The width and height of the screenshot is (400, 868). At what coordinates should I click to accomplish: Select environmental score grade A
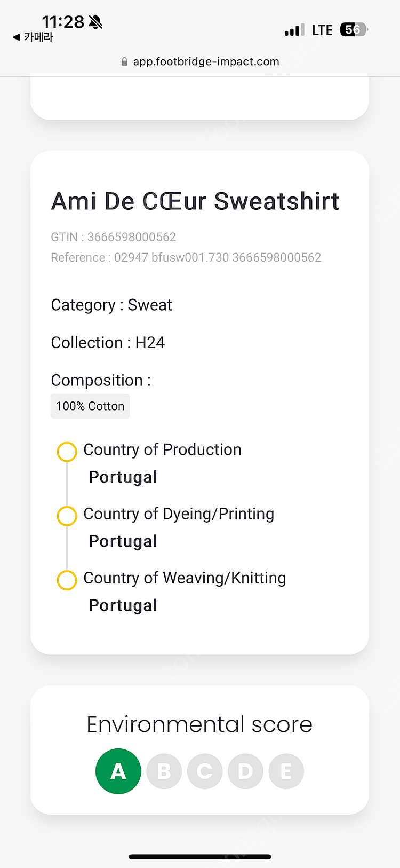(x=118, y=771)
